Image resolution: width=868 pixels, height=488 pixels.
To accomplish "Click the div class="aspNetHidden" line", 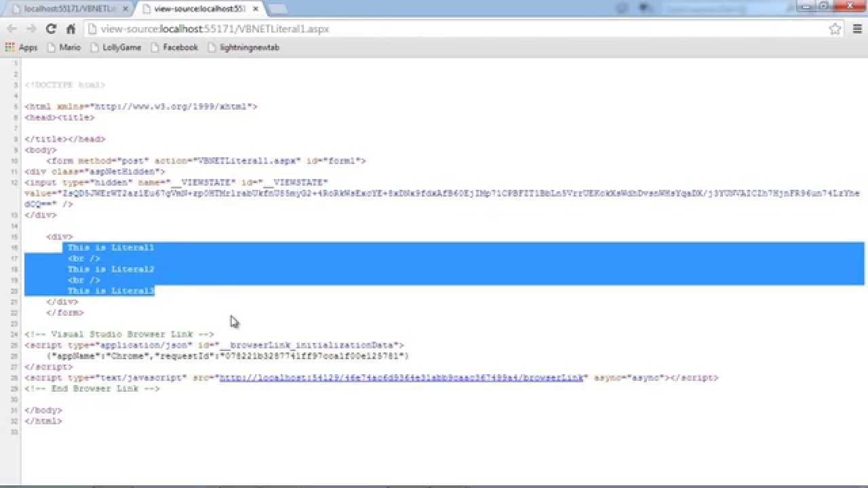I will click(x=95, y=171).
